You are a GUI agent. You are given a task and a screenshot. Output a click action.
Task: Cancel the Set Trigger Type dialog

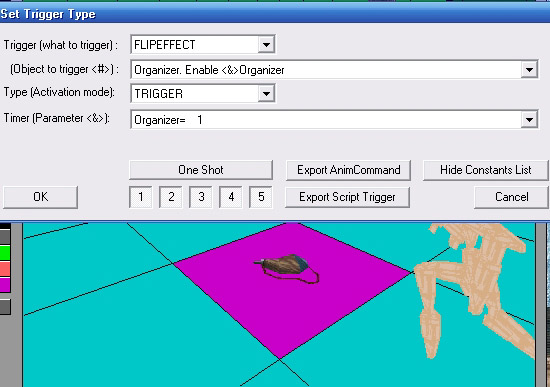[x=511, y=197]
